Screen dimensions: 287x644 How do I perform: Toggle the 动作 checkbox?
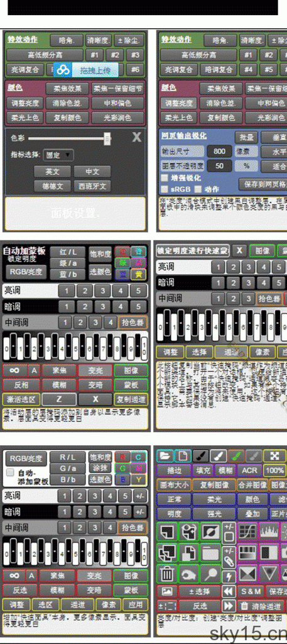click(x=198, y=189)
